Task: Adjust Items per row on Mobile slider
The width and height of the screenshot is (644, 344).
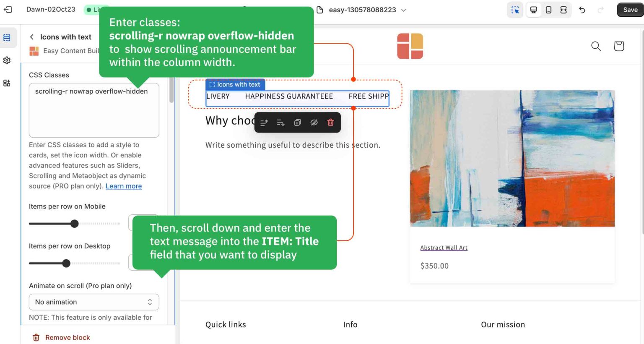Action: click(x=75, y=224)
